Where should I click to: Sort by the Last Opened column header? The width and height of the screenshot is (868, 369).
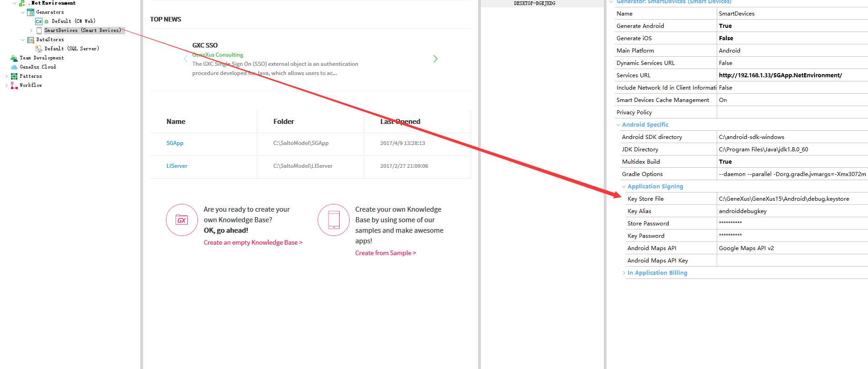[400, 122]
